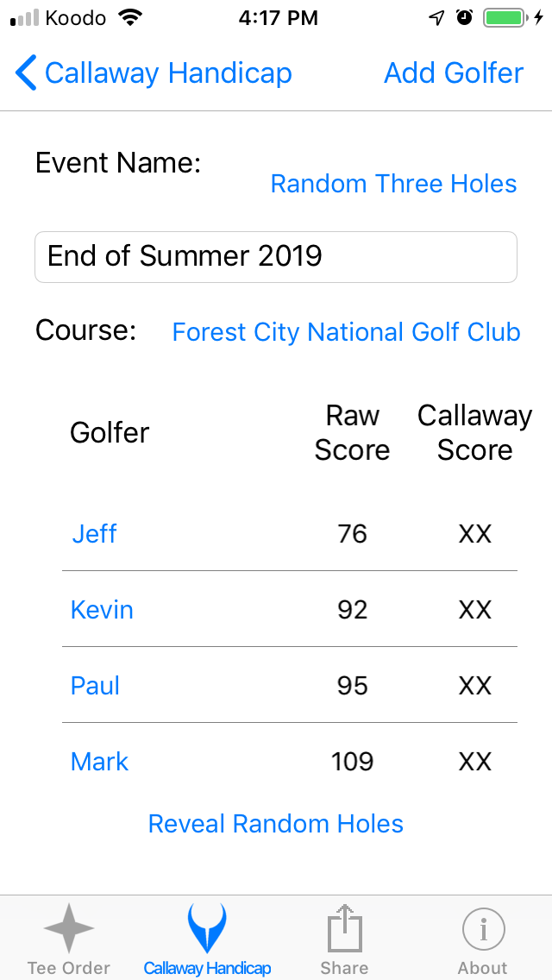This screenshot has height=980, width=552.
Task: Open the Share sheet icon
Action: 344,928
